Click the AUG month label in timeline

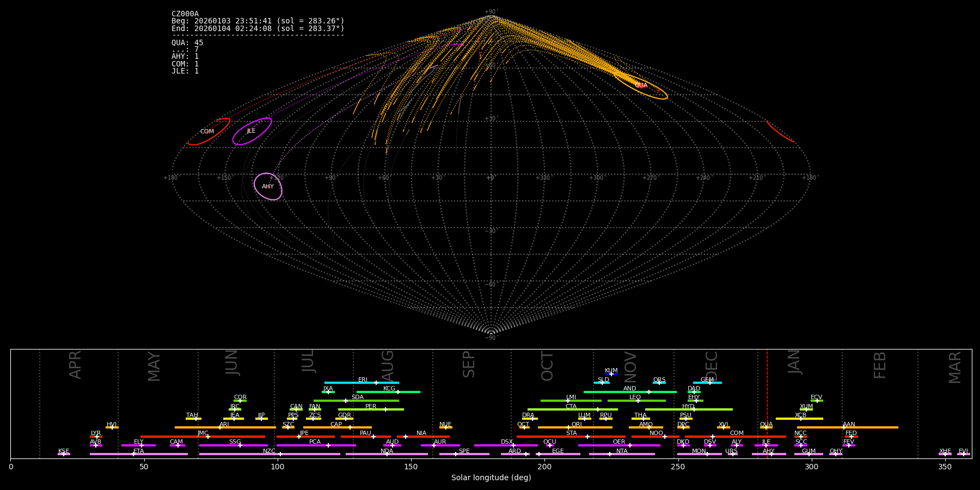pyautogui.click(x=388, y=366)
